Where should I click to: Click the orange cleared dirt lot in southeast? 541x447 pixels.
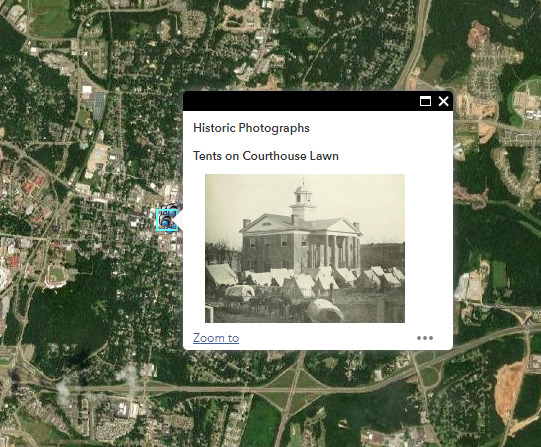[x=506, y=386]
